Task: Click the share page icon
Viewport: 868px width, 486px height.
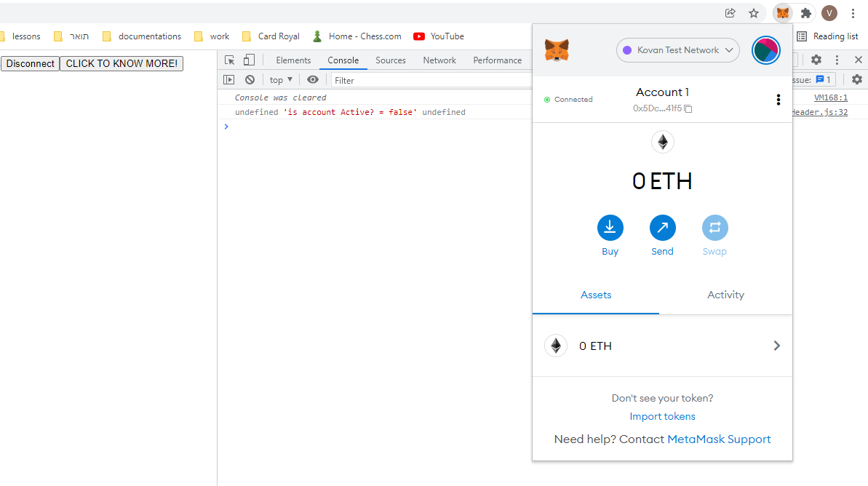Action: (730, 13)
